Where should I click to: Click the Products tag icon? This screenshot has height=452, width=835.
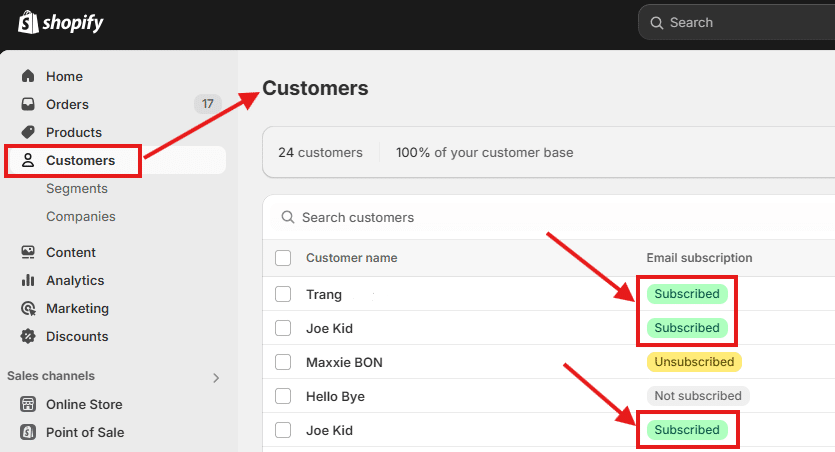click(x=28, y=132)
